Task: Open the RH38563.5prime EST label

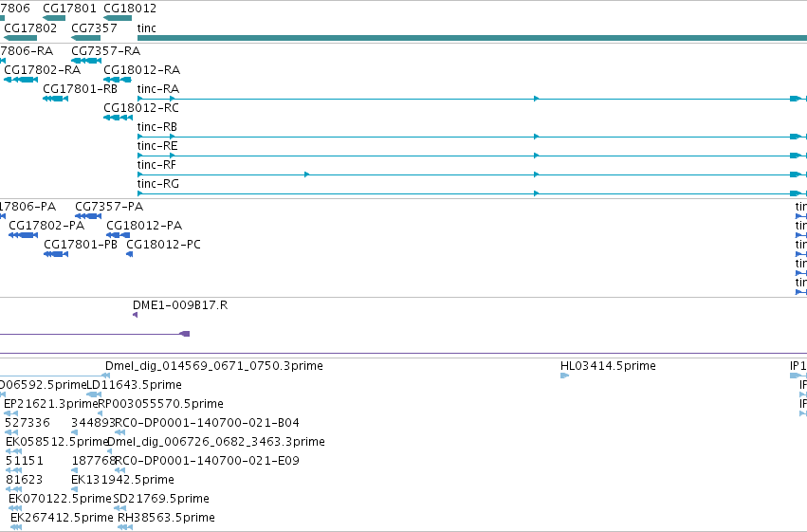Action: point(166,519)
